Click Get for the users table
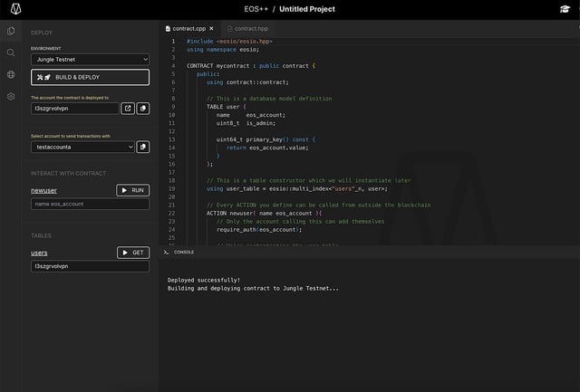The image size is (580, 392). coord(133,253)
